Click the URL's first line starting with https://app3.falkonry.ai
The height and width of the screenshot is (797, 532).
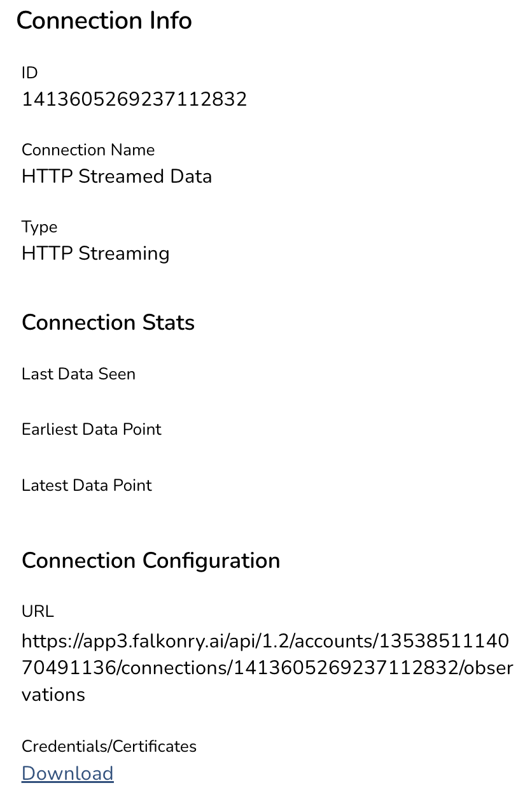(x=265, y=641)
